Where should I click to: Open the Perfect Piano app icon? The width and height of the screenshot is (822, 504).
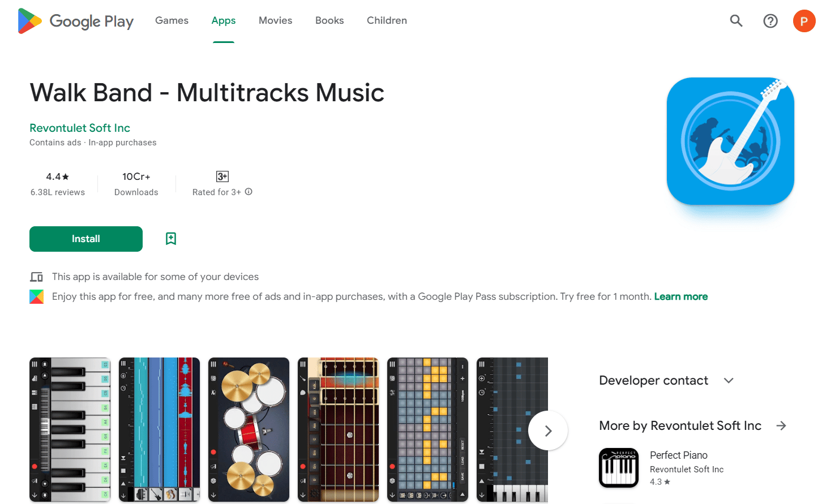[x=619, y=468]
